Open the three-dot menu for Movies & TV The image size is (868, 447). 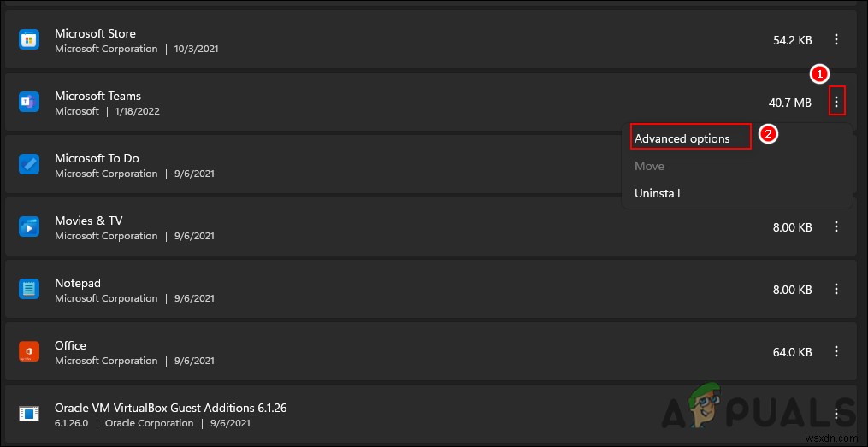coord(836,227)
